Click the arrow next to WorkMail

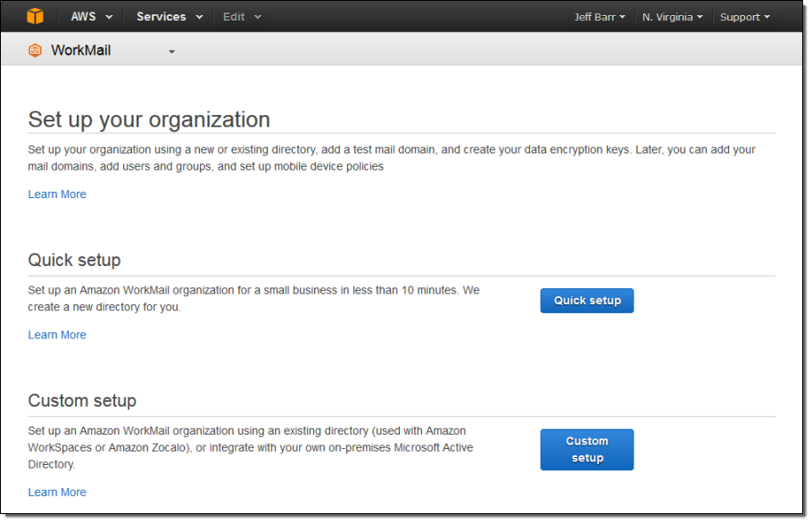172,52
